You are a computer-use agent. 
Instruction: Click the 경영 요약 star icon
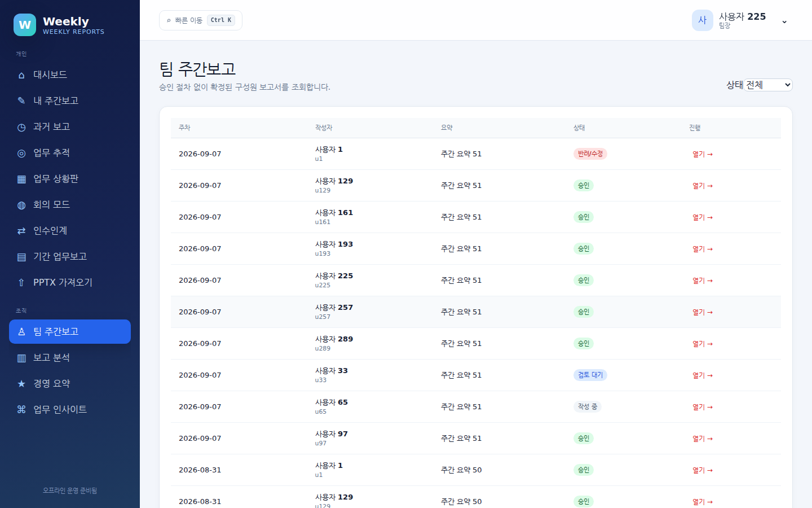(21, 384)
